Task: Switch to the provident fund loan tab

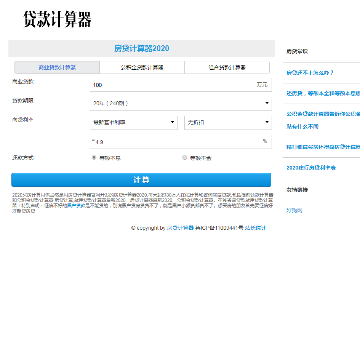Action: pos(142,67)
